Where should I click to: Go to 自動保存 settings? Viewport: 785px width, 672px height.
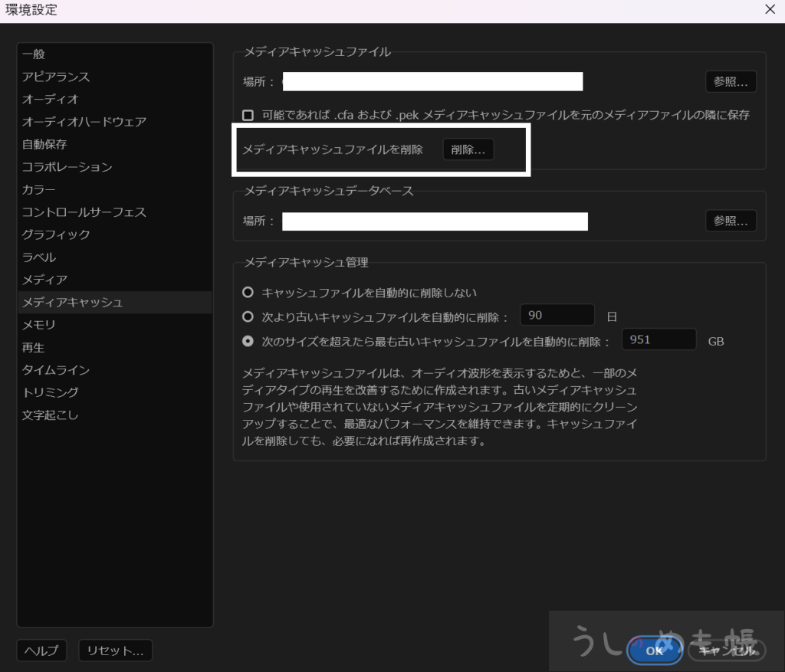click(44, 144)
